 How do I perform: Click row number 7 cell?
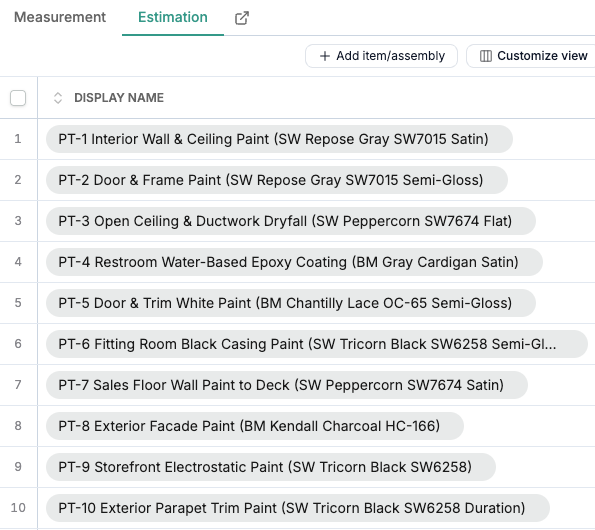(18, 385)
